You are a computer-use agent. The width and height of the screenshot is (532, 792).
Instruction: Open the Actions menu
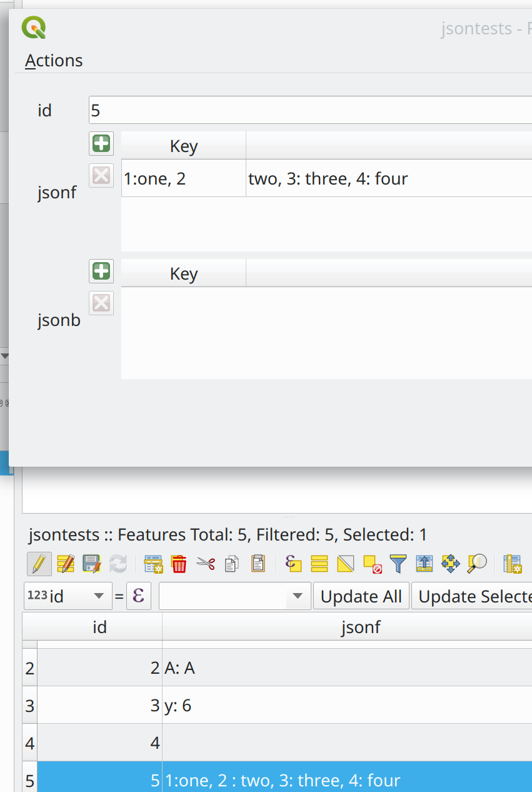53,60
